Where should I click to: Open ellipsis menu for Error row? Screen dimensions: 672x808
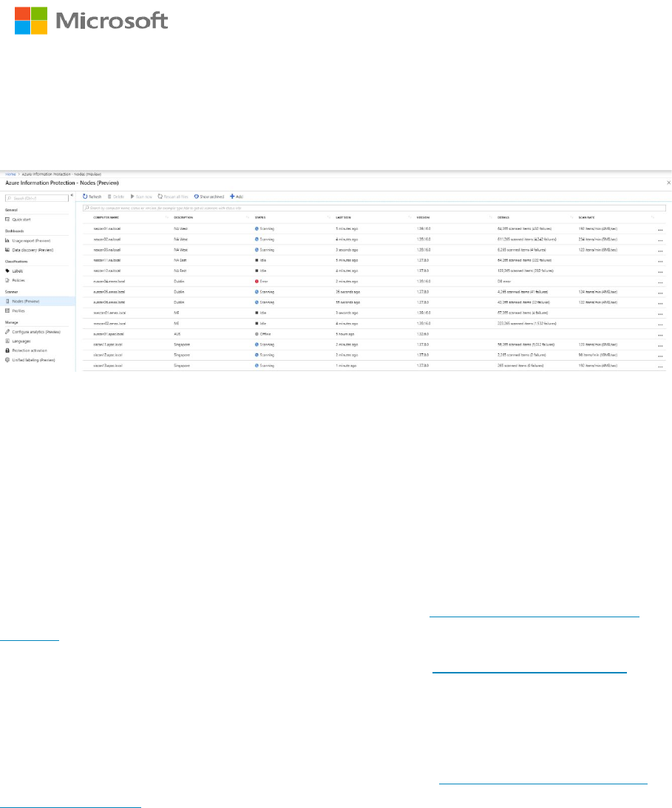pyautogui.click(x=660, y=282)
